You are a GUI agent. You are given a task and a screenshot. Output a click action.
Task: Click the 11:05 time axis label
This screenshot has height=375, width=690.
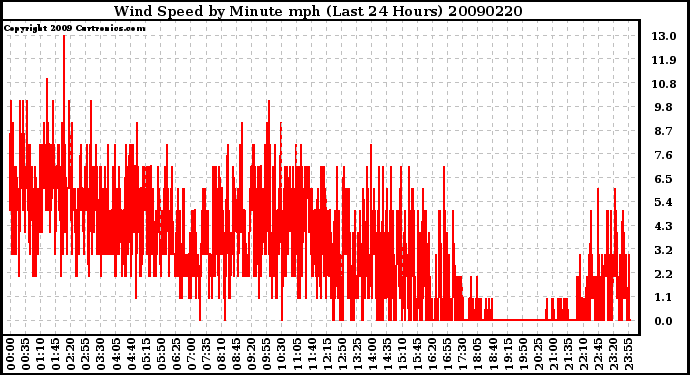pyautogui.click(x=297, y=354)
